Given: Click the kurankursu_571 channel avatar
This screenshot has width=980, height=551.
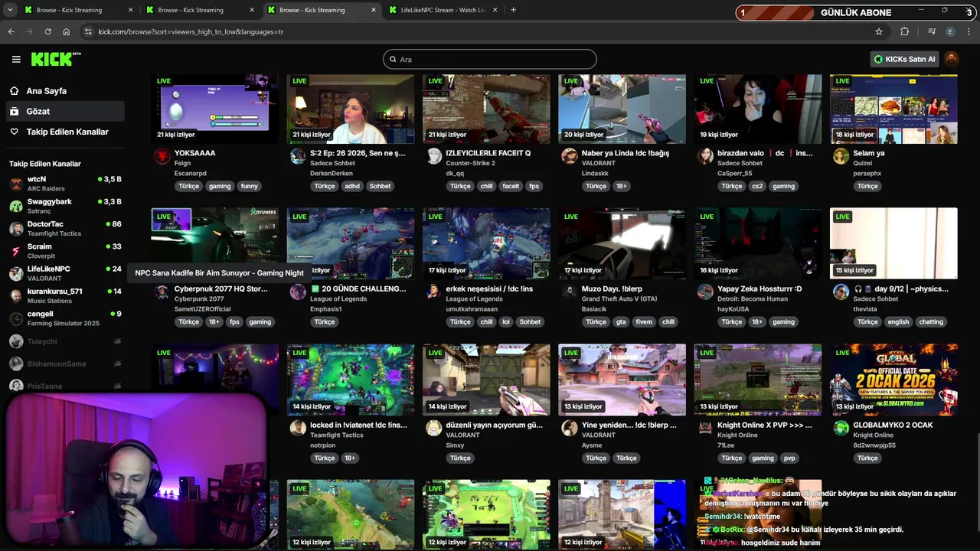Looking at the screenshot, I should (16, 295).
